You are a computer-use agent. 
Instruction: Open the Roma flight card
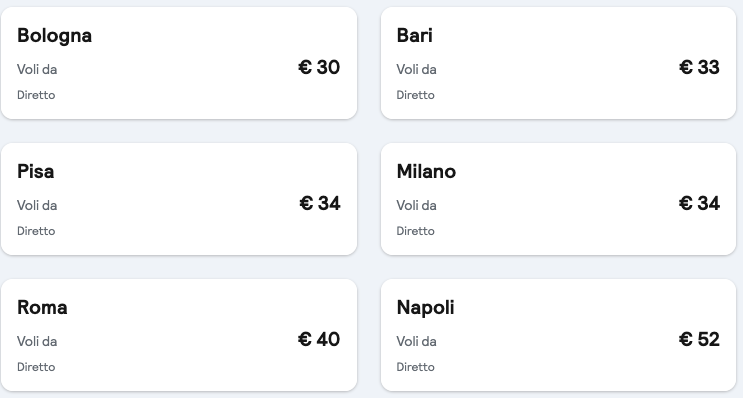click(179, 335)
